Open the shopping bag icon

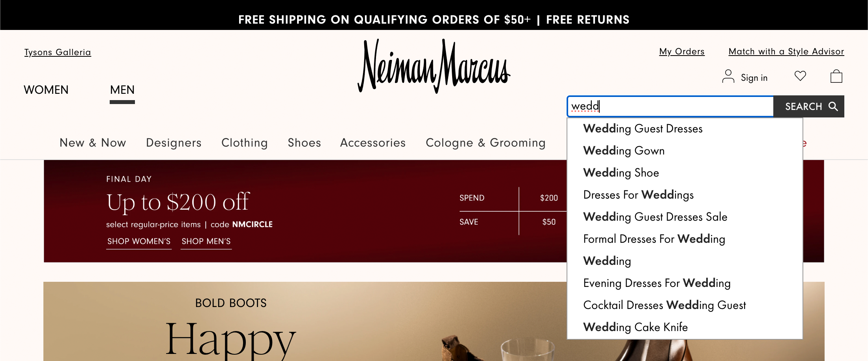coord(837,76)
